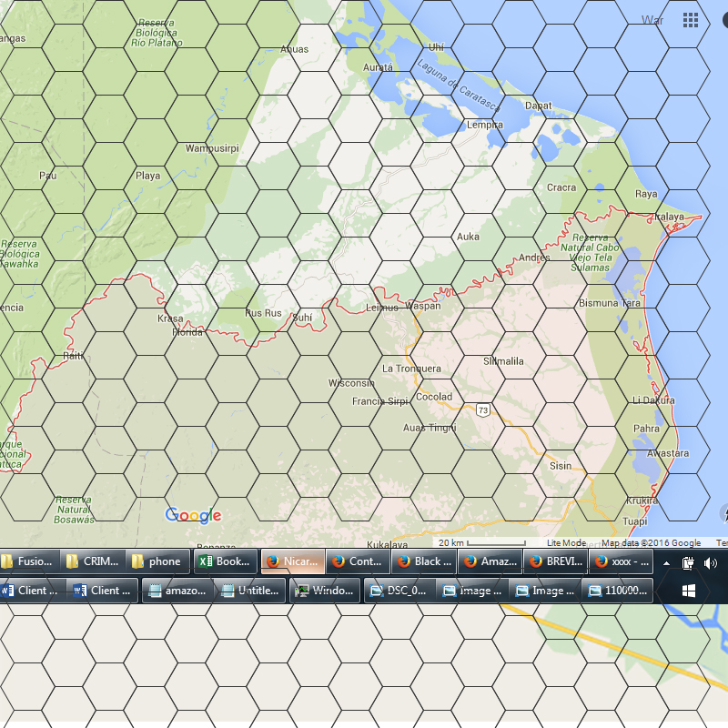Click the Dapat place label
The image size is (728, 728).
538,106
